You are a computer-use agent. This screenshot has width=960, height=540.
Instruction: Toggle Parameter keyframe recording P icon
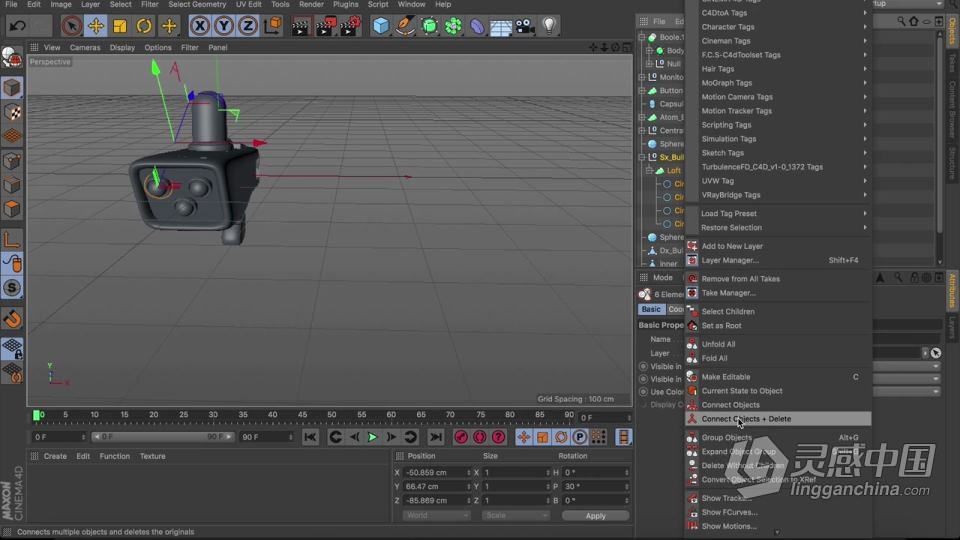click(580, 437)
